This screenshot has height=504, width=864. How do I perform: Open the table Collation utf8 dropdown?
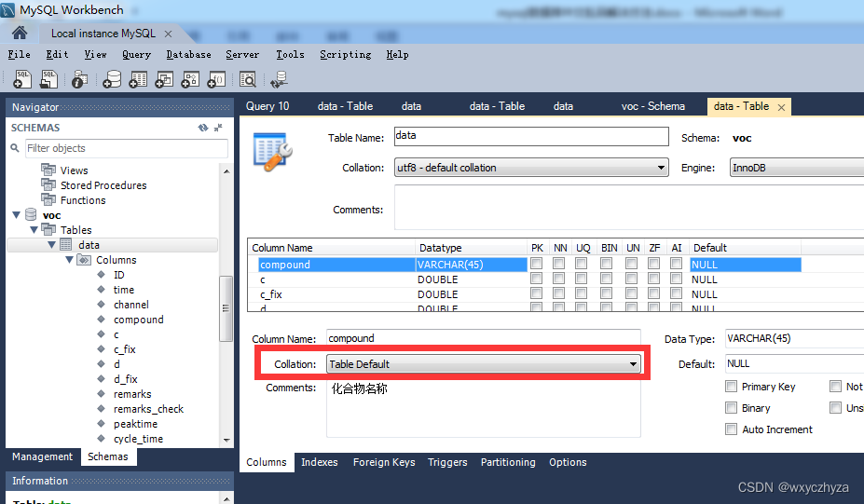click(x=531, y=168)
